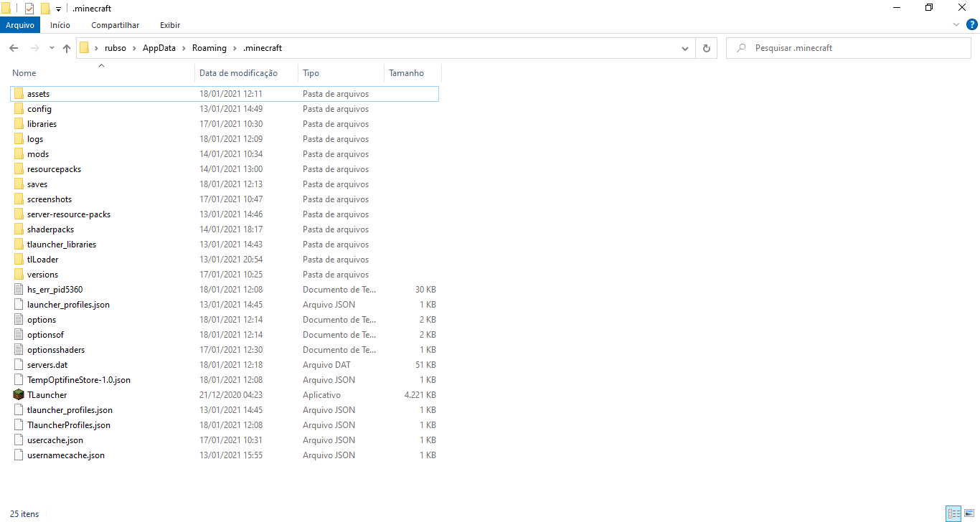Viewport: 980px width, 522px height.
Task: Click the file icon of usercache.json
Action: [x=19, y=440]
